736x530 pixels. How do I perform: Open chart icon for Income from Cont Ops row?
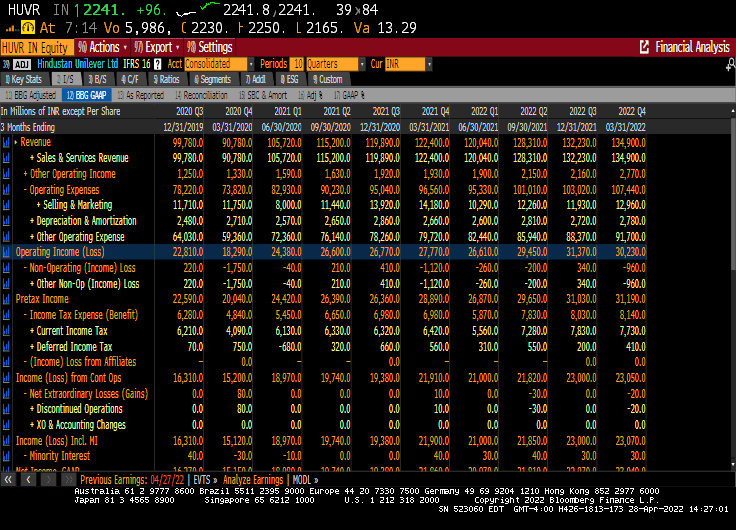click(x=6, y=378)
